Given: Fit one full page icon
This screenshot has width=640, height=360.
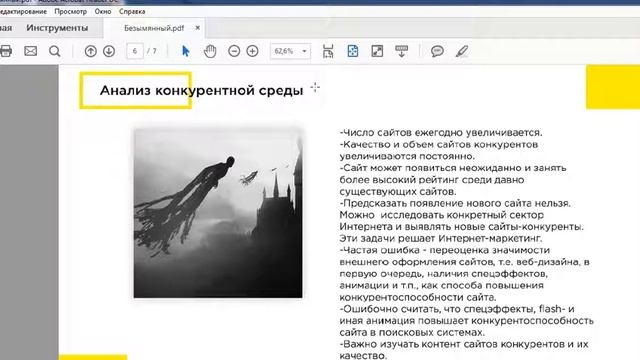Looking at the screenshot, I should [x=353, y=51].
